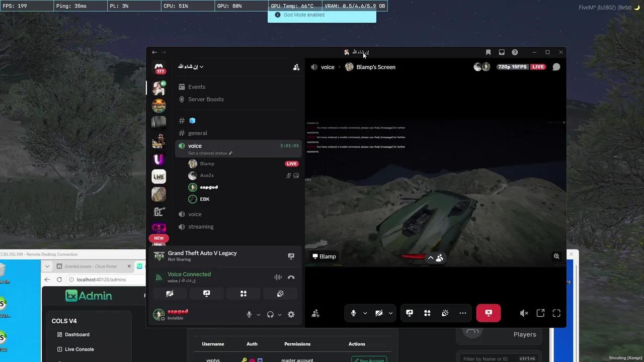
Task: Reload the txAdmin browser page
Action: click(x=59, y=280)
